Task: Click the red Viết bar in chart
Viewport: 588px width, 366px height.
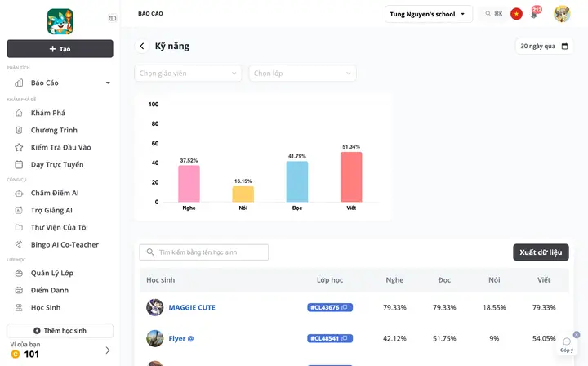Action: pos(351,177)
